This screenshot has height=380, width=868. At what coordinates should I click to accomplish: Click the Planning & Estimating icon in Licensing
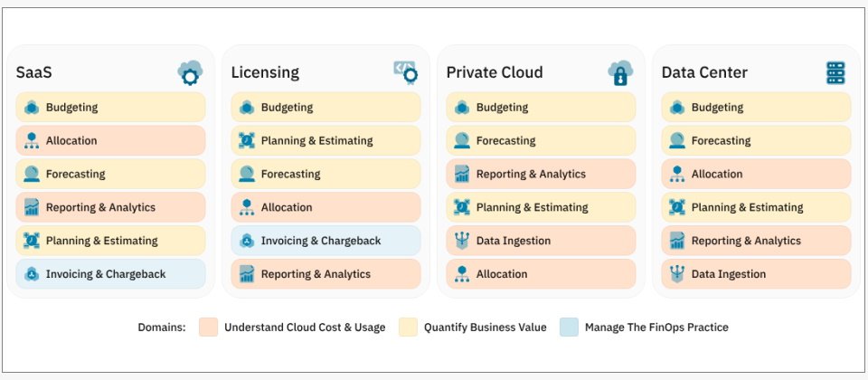(x=247, y=141)
